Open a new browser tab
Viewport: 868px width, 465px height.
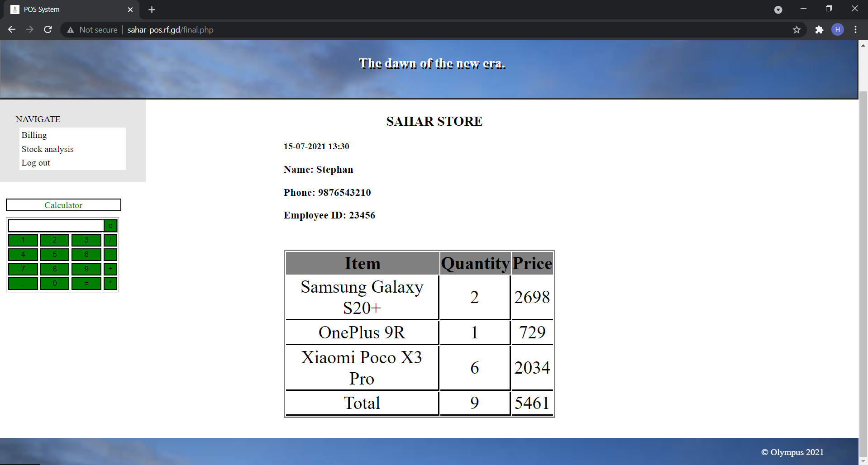click(x=152, y=9)
